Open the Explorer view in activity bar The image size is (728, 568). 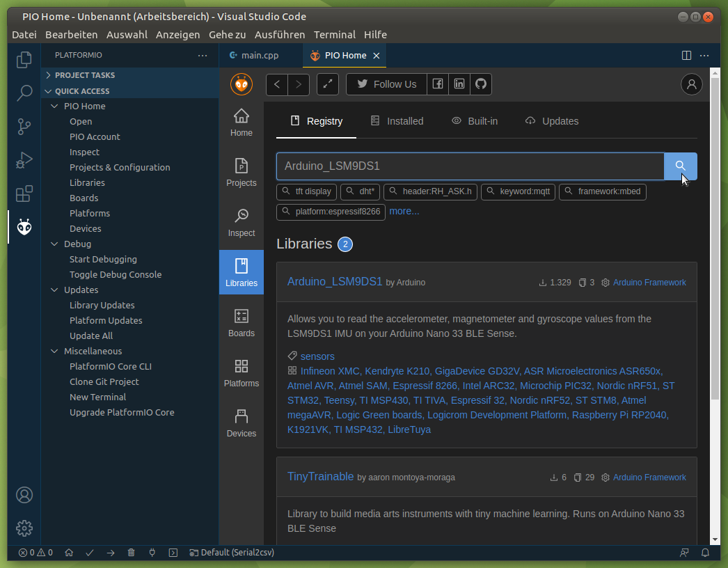[24, 60]
